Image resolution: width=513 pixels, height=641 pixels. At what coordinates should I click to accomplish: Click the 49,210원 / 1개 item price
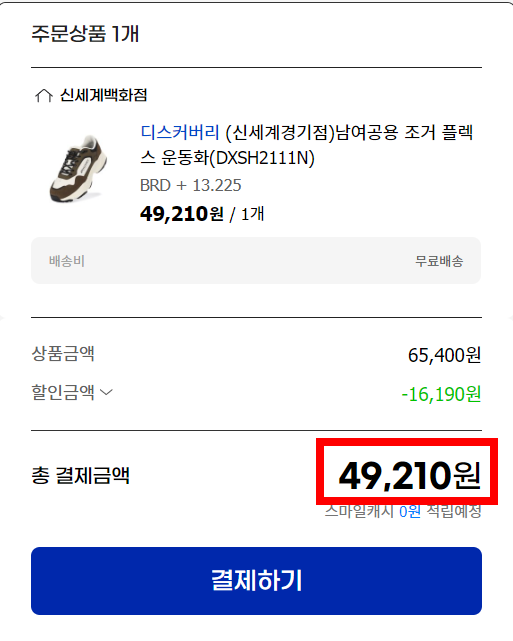pos(202,214)
